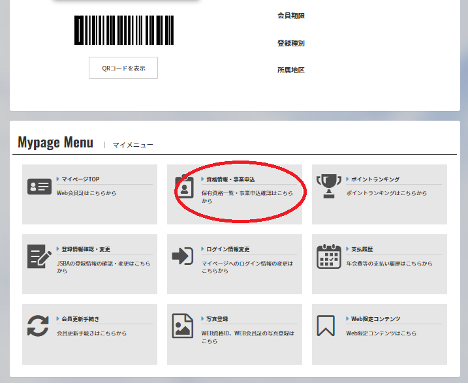Open the マイページTOP link

(80, 179)
